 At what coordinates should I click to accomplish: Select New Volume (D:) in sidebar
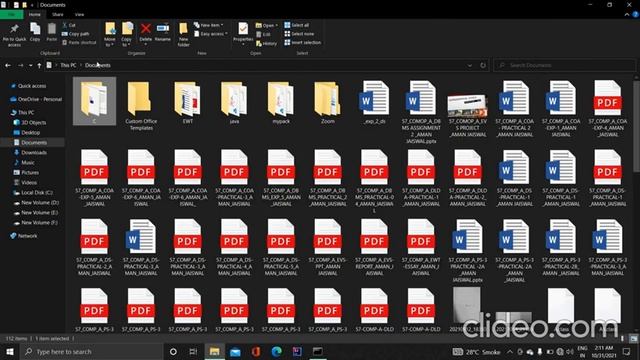[40, 202]
